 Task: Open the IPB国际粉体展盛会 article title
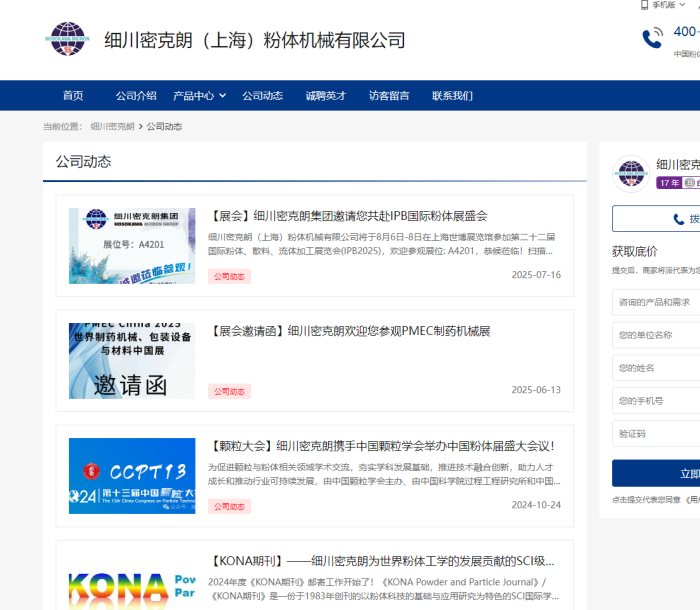tap(348, 215)
